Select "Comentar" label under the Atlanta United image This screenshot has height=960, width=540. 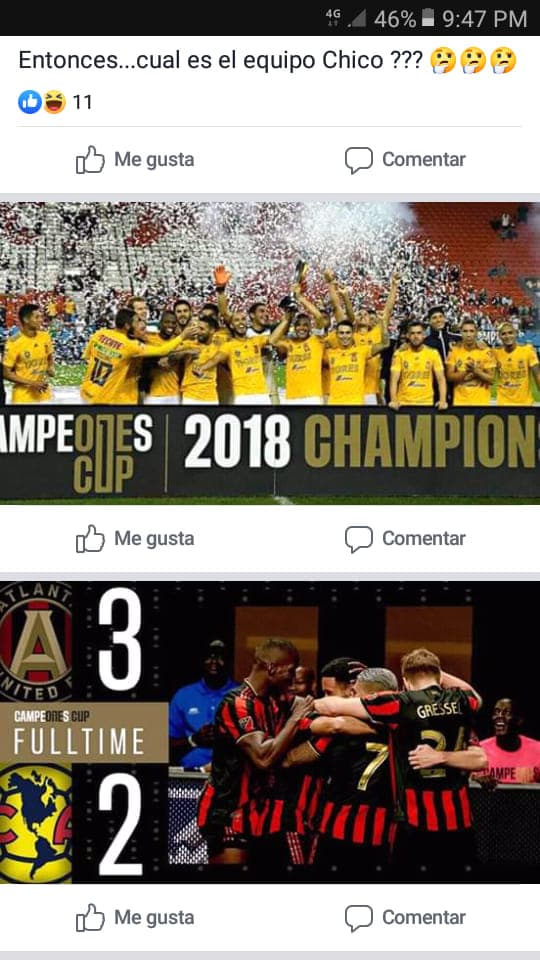[x=424, y=918]
